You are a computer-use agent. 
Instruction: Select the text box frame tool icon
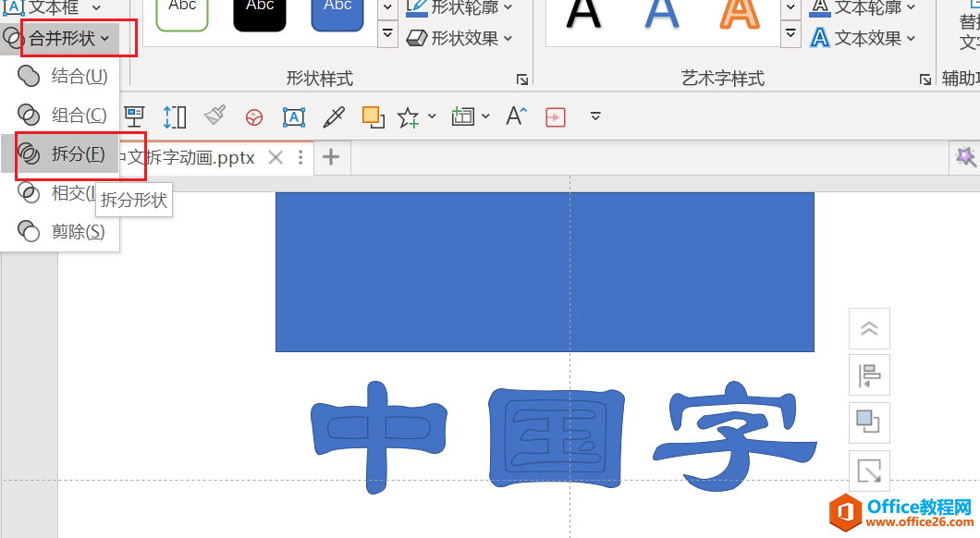point(292,116)
